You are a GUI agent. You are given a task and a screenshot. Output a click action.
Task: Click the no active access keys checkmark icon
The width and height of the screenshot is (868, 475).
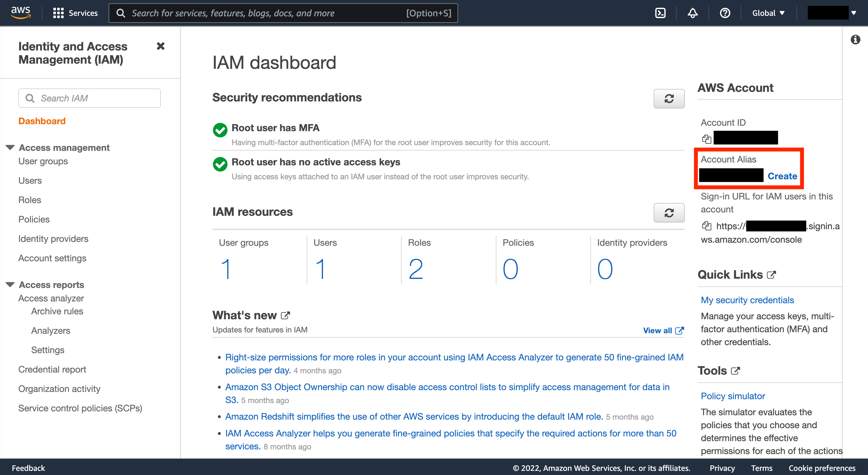click(220, 164)
